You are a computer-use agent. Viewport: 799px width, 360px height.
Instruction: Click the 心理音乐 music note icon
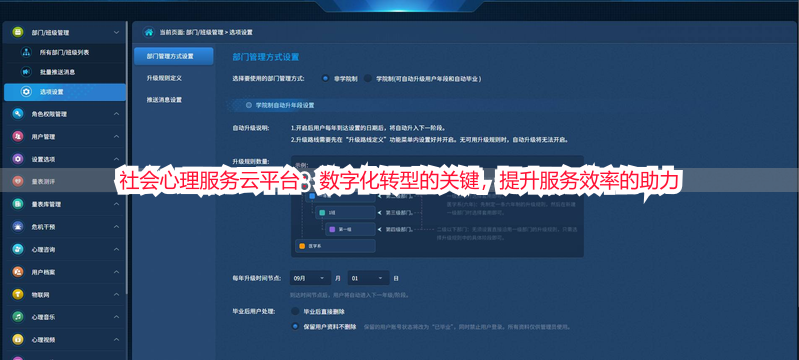point(18,317)
